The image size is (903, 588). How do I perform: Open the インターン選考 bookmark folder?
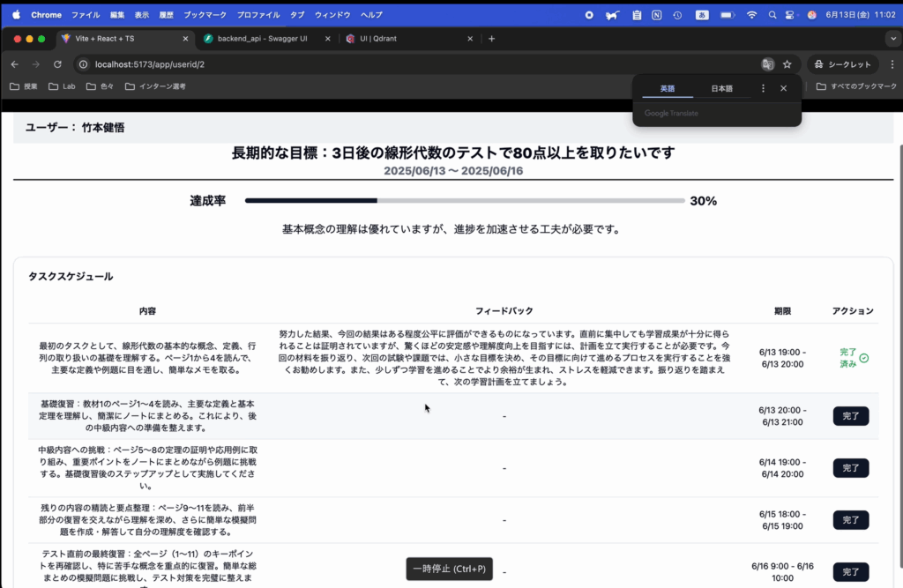click(x=155, y=86)
